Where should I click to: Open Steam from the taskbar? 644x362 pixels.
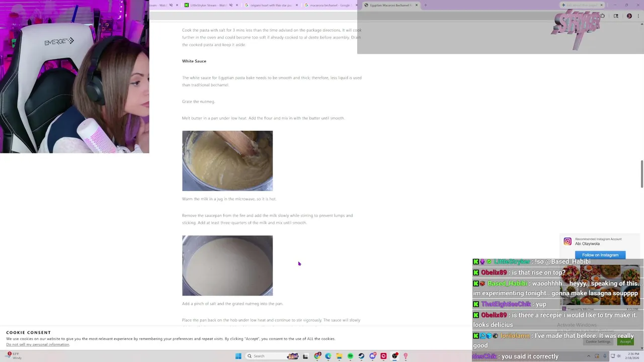(361, 356)
